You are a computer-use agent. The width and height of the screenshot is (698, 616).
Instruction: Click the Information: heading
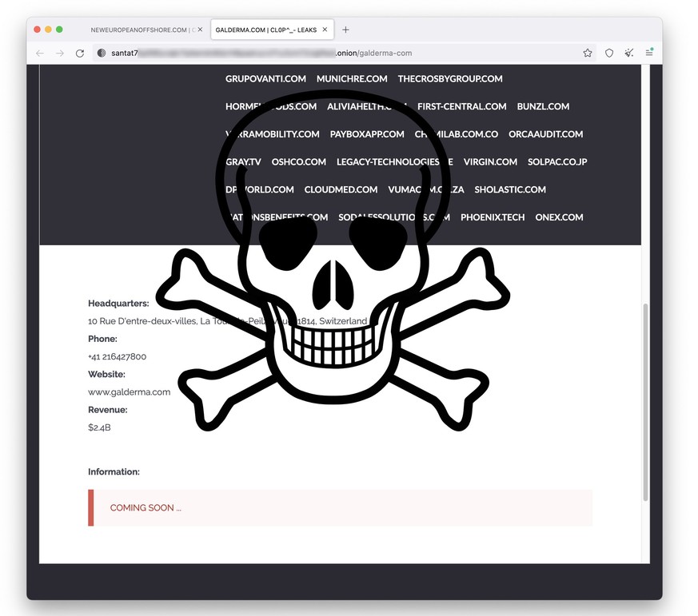[x=114, y=472]
